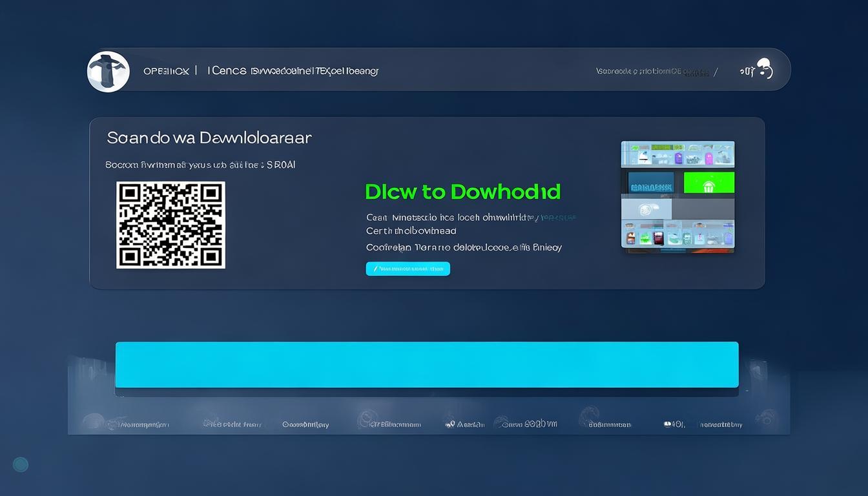Screen dimensions: 868x496
Task: Click the round avatar logo in header
Action: pos(108,71)
